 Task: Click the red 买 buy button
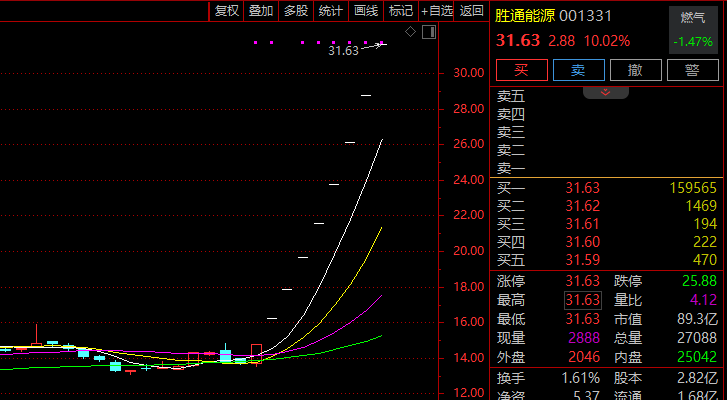pos(520,70)
